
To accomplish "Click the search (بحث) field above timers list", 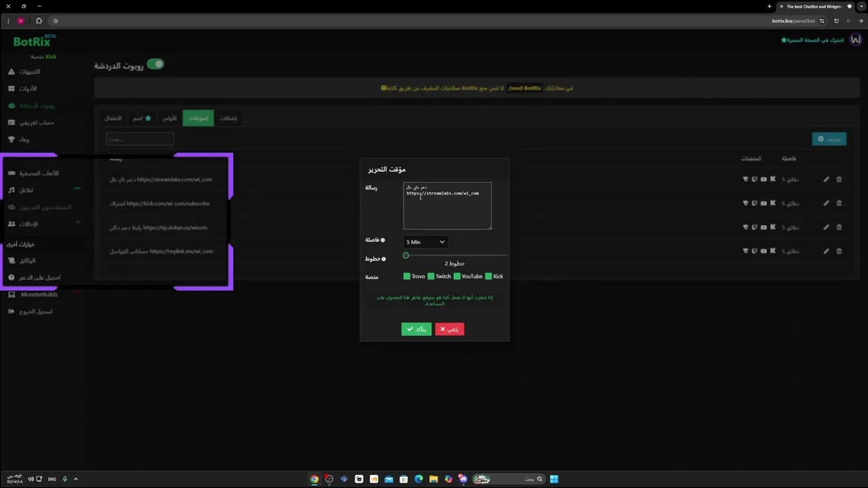I will (x=140, y=139).
